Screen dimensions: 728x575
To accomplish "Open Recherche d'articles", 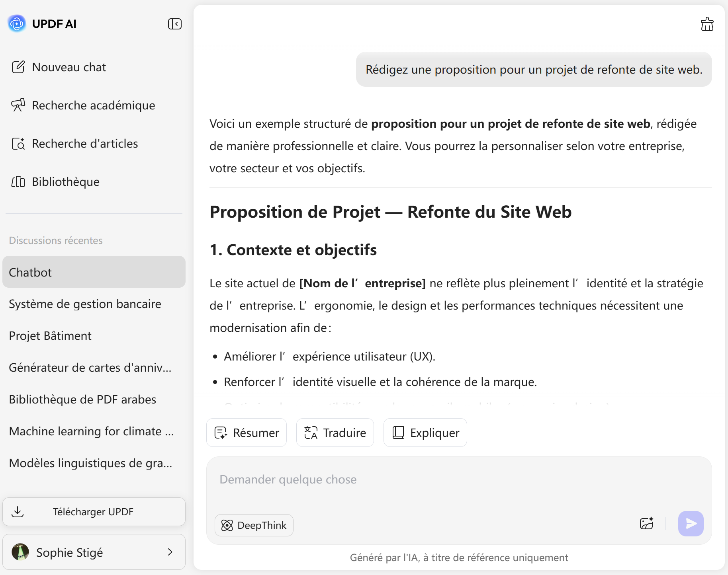I will 85,144.
